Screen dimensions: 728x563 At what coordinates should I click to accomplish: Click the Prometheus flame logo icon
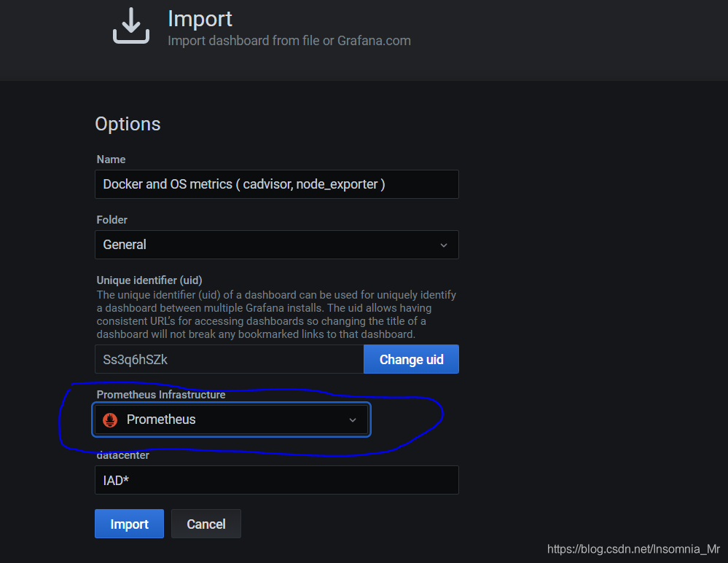click(x=110, y=420)
